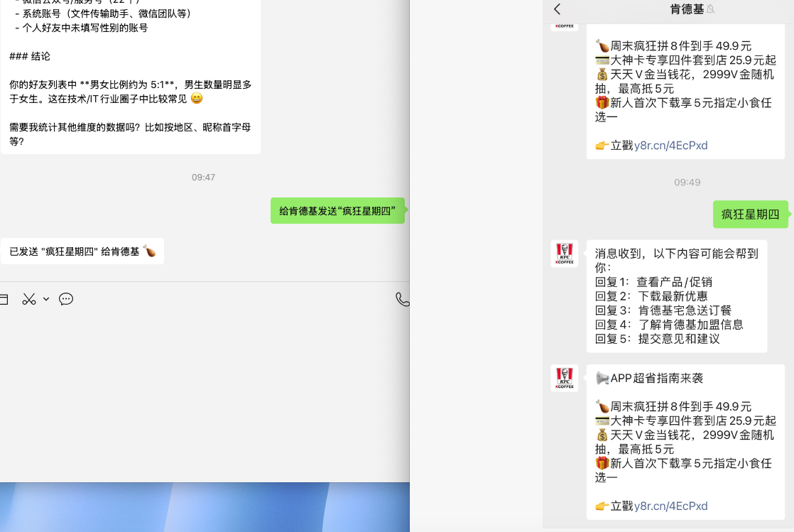Viewport: 794px width, 532px height.
Task: Select the green 疯狂星期四 message bubble
Action: [750, 214]
